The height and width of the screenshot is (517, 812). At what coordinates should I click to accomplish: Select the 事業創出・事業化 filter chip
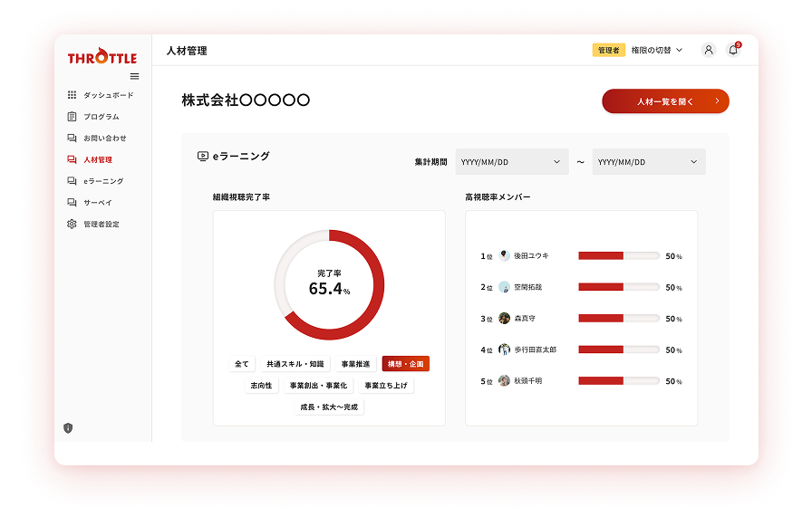click(x=318, y=386)
